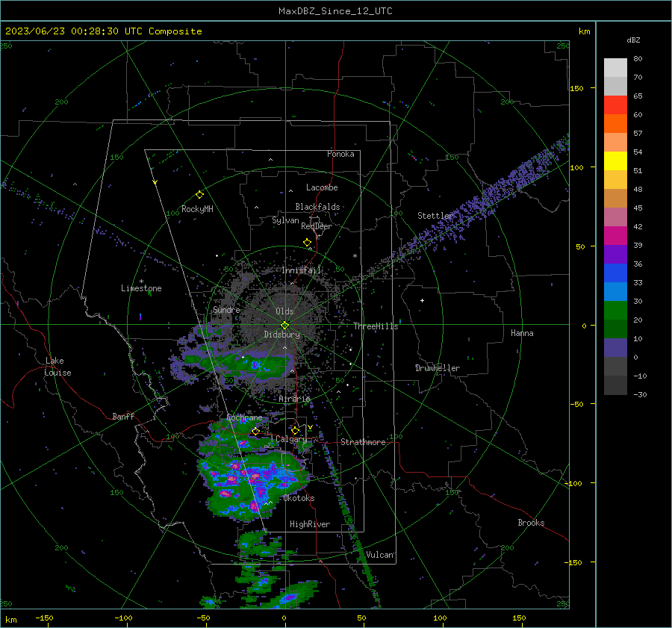Click the yellow diamond marker below RedDeer
672x628 pixels.
(x=308, y=243)
